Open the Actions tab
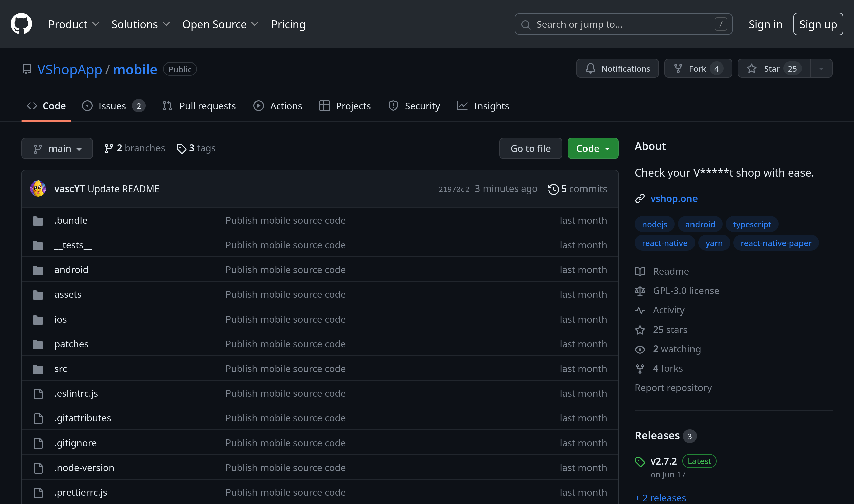 (x=278, y=106)
